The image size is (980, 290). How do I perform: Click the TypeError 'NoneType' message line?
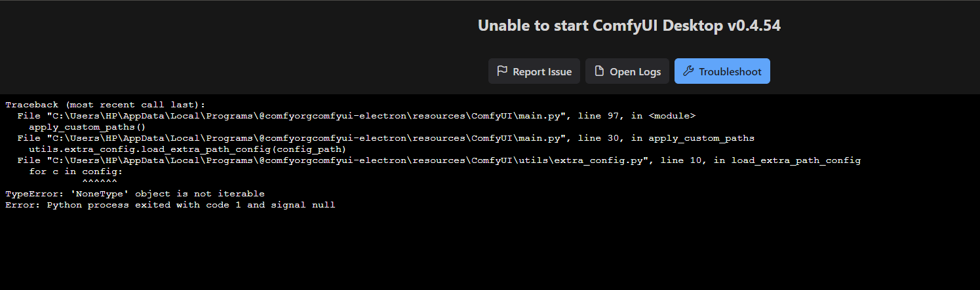tap(134, 194)
